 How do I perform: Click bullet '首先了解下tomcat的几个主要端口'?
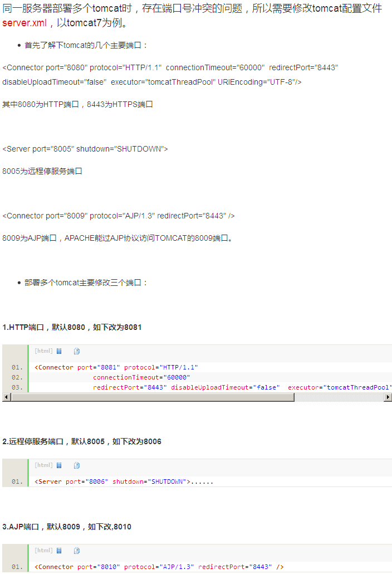coord(86,45)
